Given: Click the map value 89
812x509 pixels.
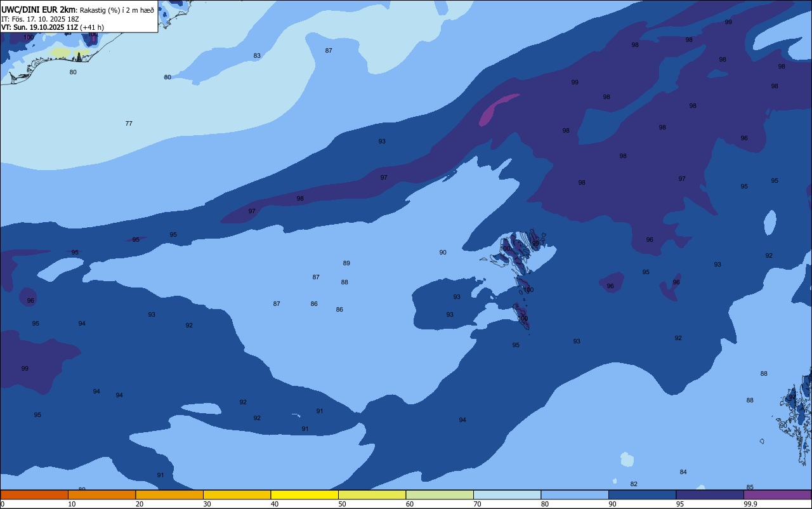Looking at the screenshot, I should click(x=346, y=263).
